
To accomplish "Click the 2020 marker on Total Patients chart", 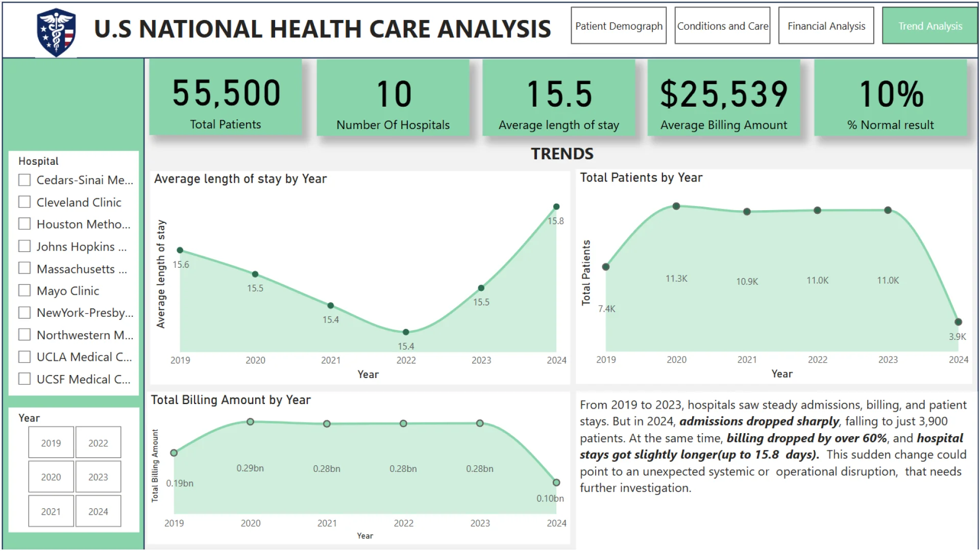I will pos(676,206).
